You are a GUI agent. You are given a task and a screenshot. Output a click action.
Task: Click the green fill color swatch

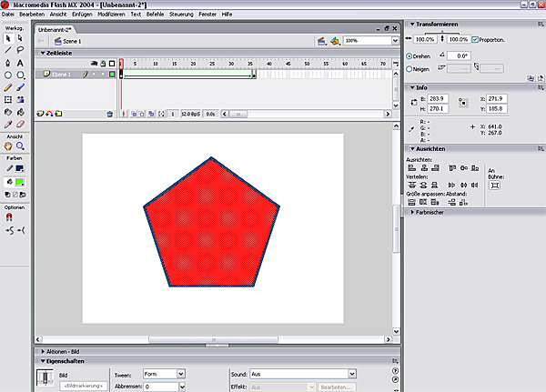click(x=20, y=181)
